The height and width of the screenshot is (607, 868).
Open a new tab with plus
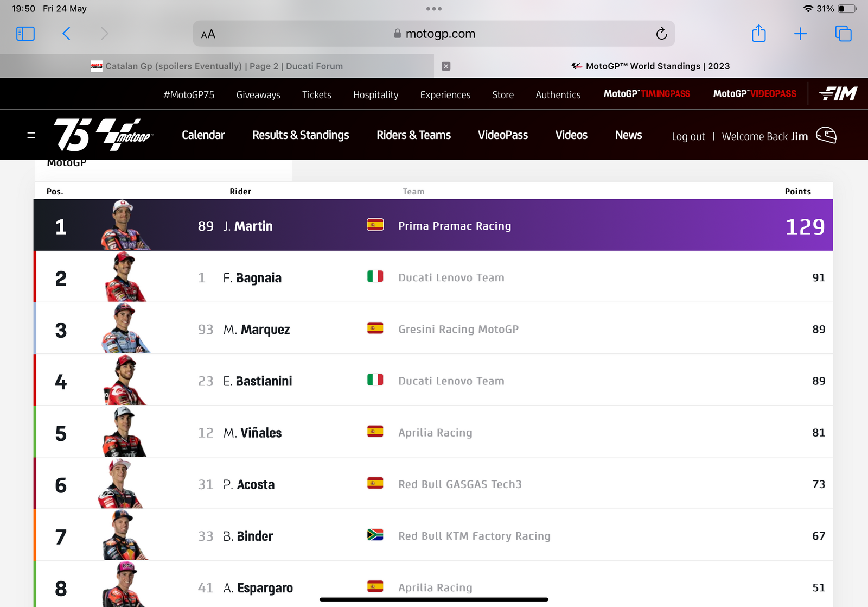800,34
